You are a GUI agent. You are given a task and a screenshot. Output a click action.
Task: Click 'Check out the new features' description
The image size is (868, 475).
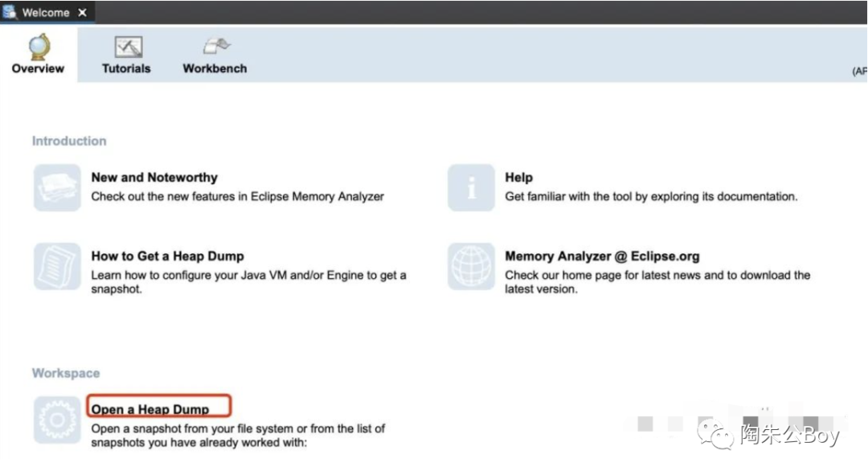pyautogui.click(x=237, y=197)
